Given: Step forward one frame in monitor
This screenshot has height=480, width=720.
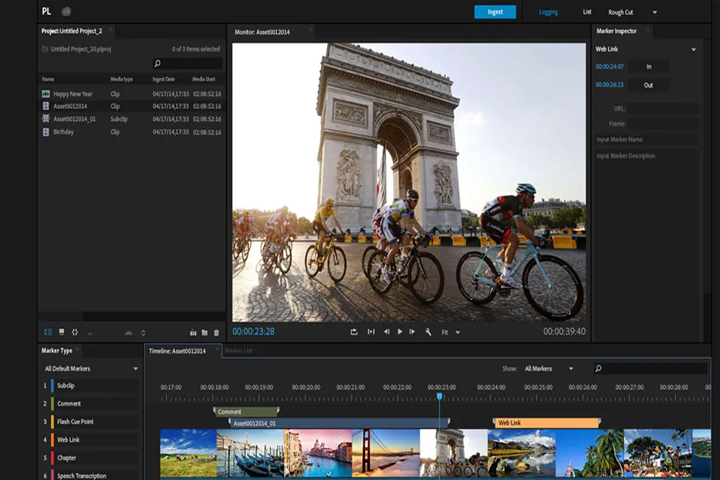Looking at the screenshot, I should pyautogui.click(x=412, y=332).
